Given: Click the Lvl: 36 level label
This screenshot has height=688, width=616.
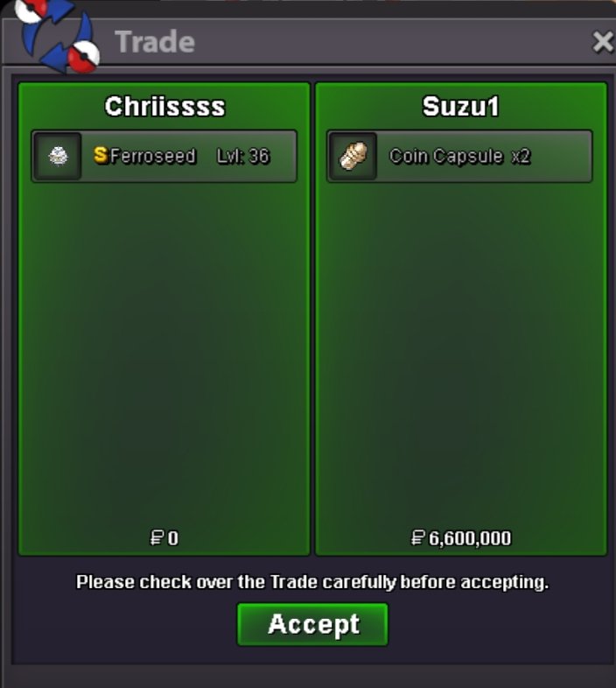Looking at the screenshot, I should [242, 156].
